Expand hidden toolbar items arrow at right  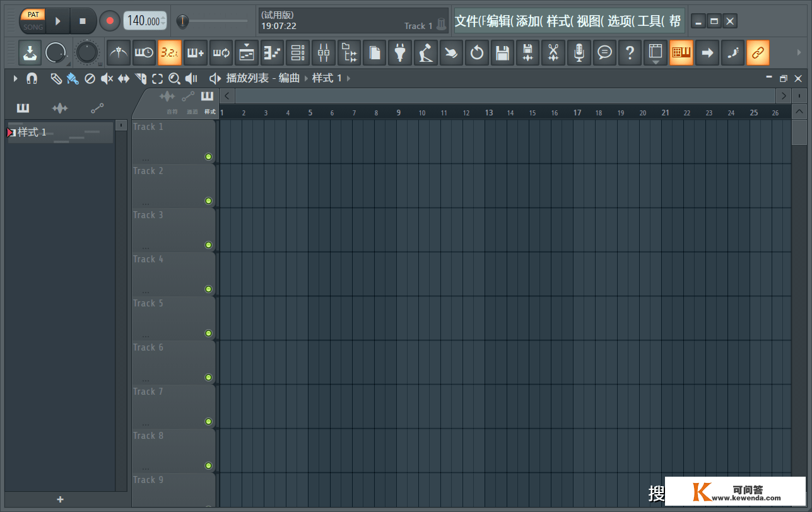799,53
